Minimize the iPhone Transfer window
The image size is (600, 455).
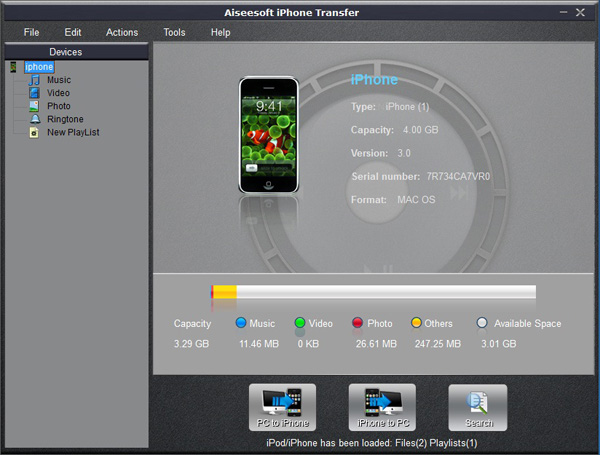pyautogui.click(x=563, y=12)
